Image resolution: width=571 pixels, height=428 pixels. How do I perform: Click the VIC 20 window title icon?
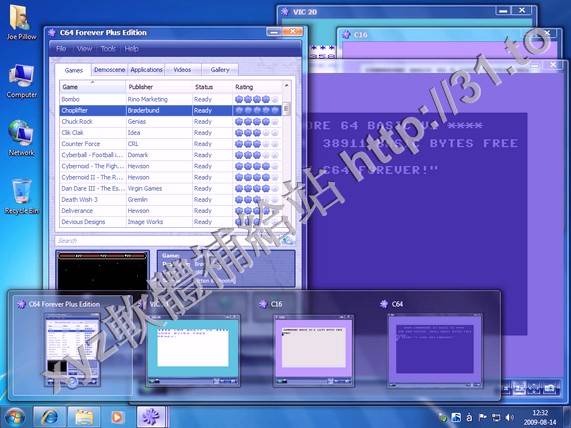click(285, 12)
